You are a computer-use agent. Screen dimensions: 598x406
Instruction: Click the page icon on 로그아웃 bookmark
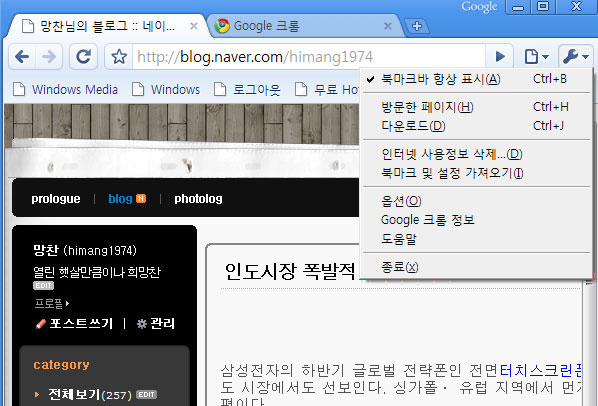click(x=220, y=89)
